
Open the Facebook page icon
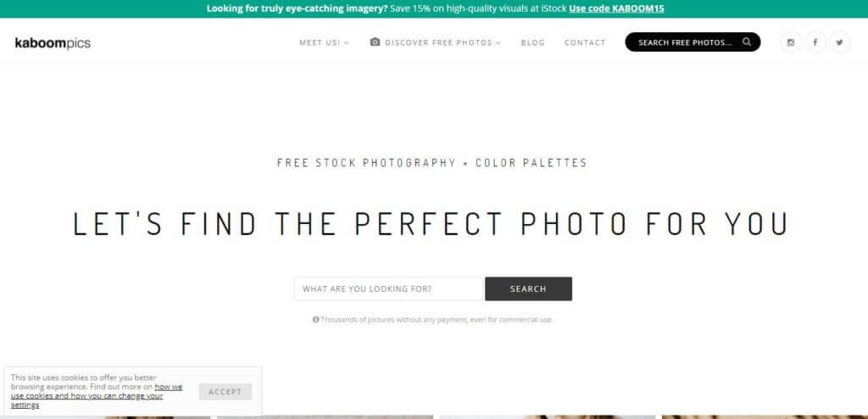(x=815, y=42)
